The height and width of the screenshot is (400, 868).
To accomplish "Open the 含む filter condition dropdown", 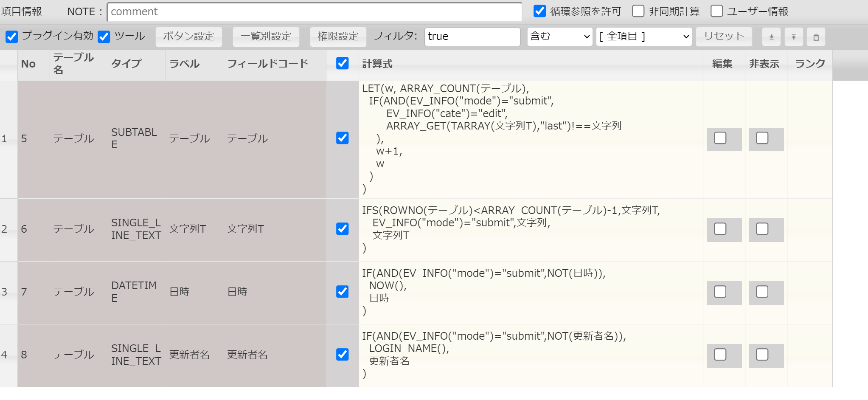I will tap(560, 37).
